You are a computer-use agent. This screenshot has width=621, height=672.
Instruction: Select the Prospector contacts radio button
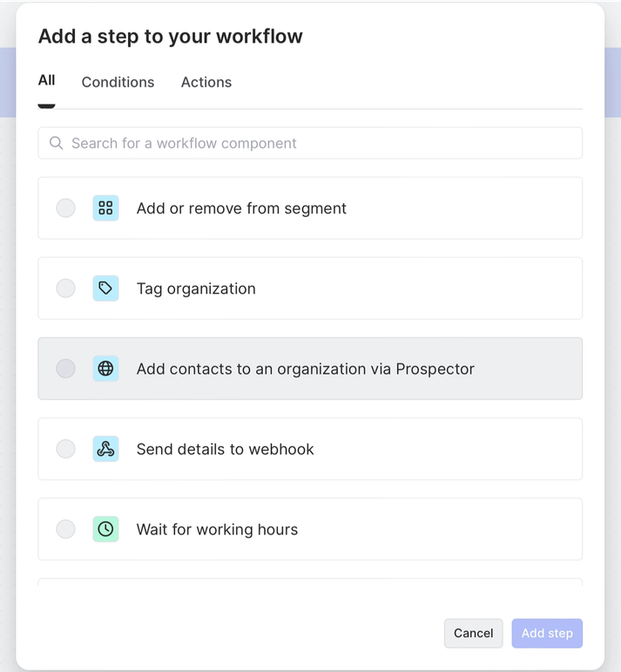point(65,369)
